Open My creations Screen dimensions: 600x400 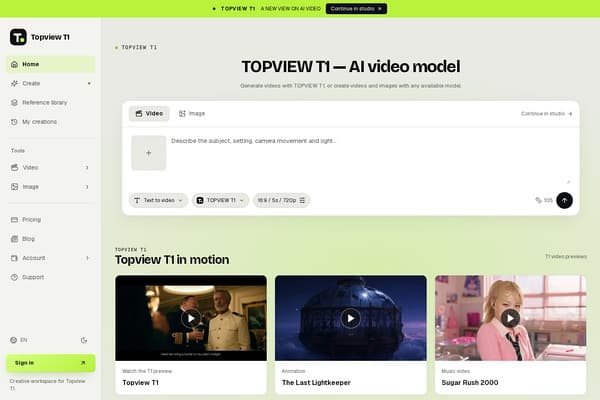[51, 122]
